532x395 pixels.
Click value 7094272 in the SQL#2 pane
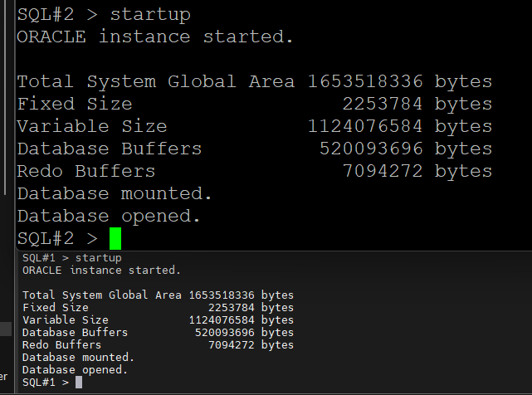click(383, 171)
